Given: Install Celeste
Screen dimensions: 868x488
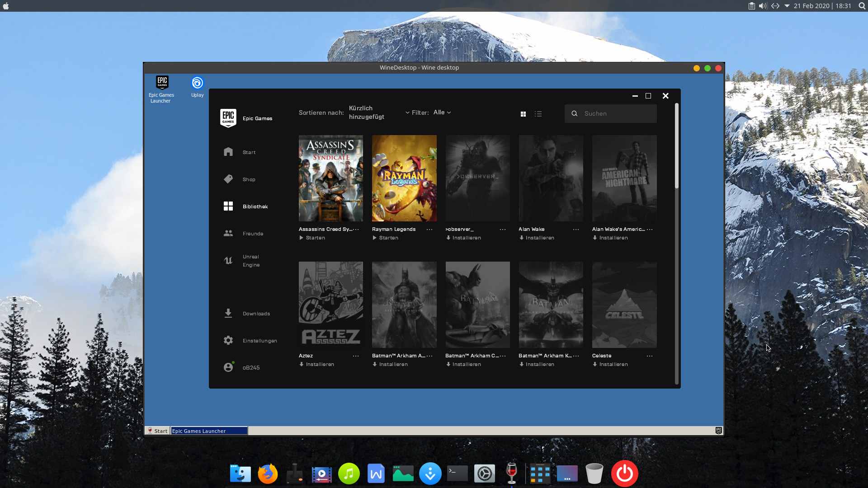Looking at the screenshot, I should tap(610, 364).
